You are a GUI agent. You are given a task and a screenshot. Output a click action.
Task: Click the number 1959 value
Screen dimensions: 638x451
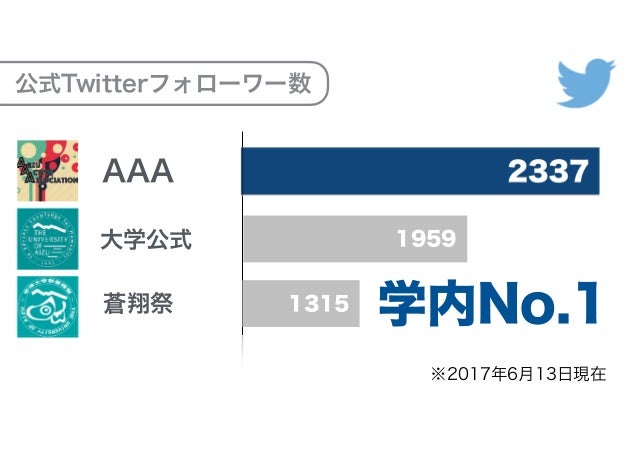click(426, 239)
